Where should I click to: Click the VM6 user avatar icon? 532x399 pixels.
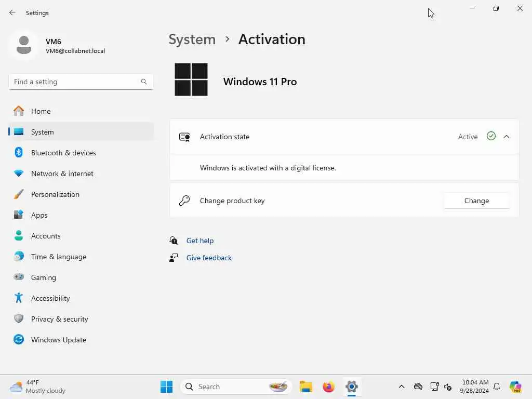pos(24,45)
